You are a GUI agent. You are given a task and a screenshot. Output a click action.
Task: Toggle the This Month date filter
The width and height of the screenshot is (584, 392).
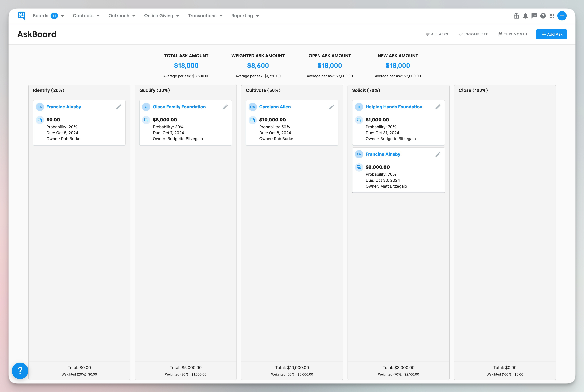pos(513,34)
